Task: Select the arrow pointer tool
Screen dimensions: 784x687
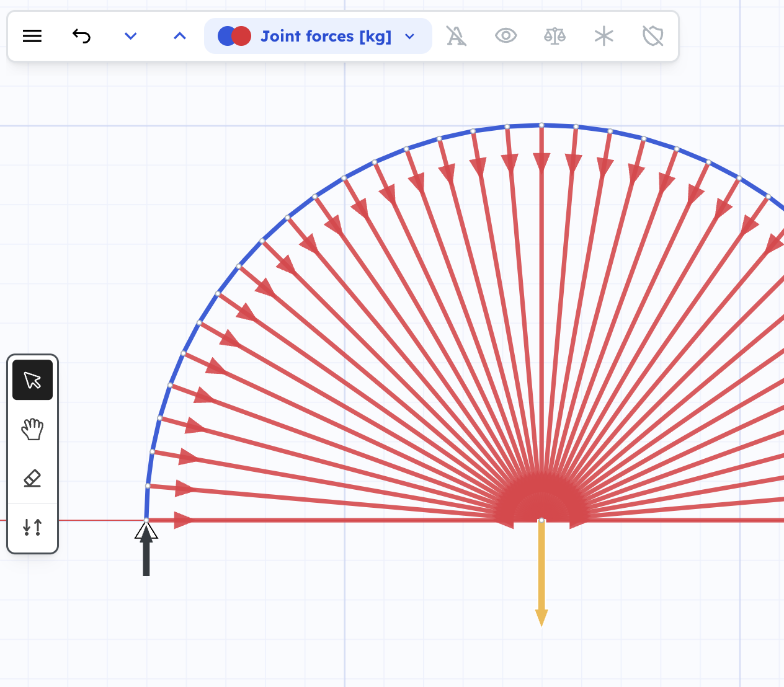Action: click(x=32, y=380)
